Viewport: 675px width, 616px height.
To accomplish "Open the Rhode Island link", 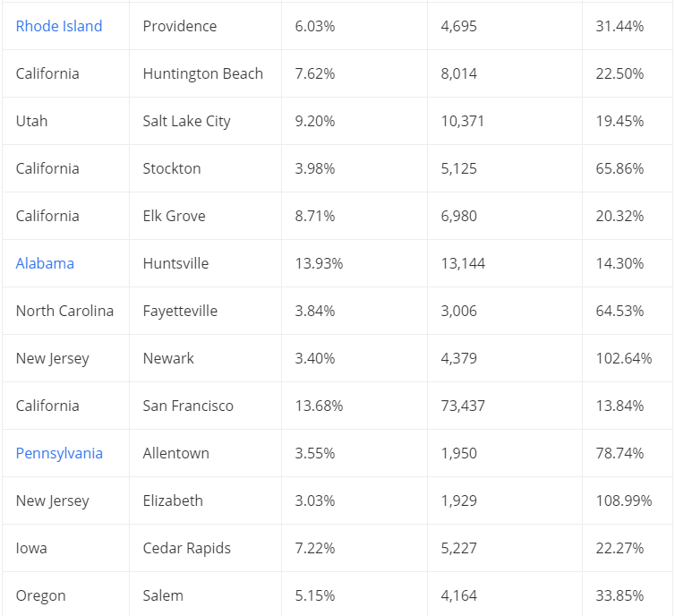I will point(59,26).
